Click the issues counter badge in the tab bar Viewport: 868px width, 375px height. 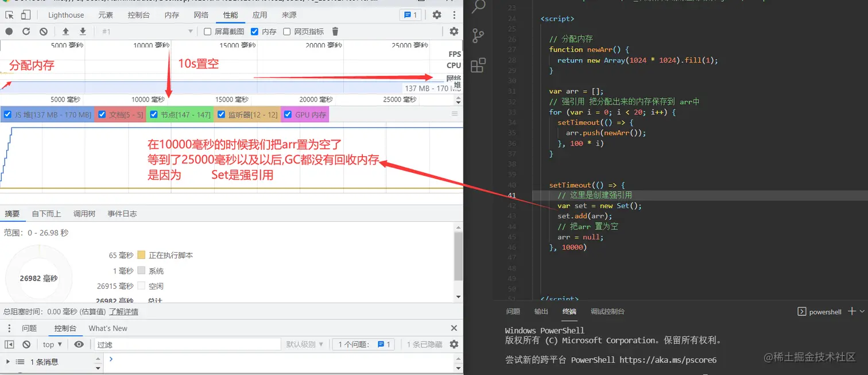[411, 15]
